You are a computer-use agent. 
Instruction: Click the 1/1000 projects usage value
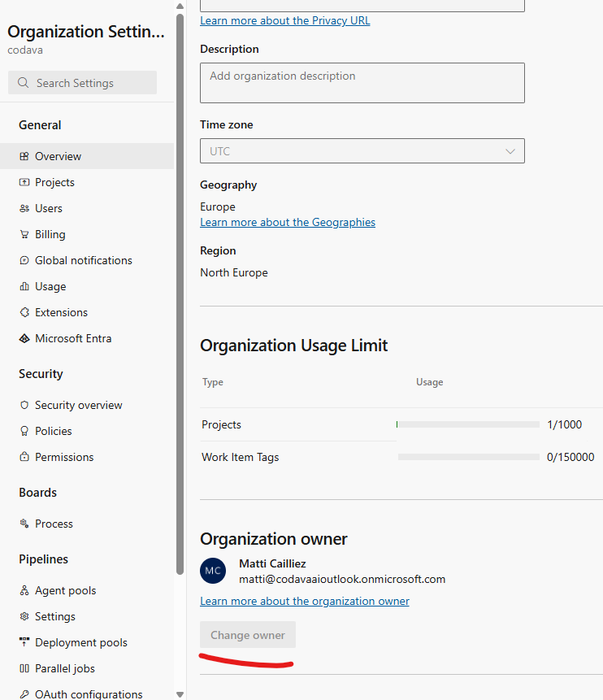(565, 424)
